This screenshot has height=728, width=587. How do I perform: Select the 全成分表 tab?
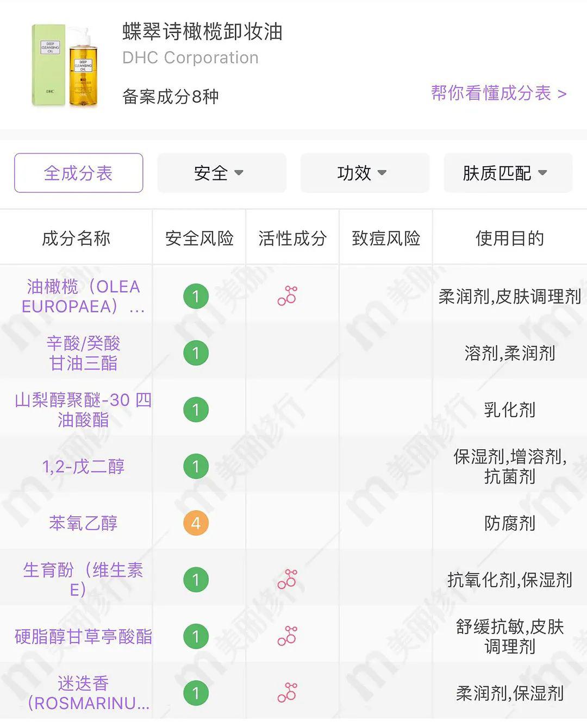(x=78, y=173)
